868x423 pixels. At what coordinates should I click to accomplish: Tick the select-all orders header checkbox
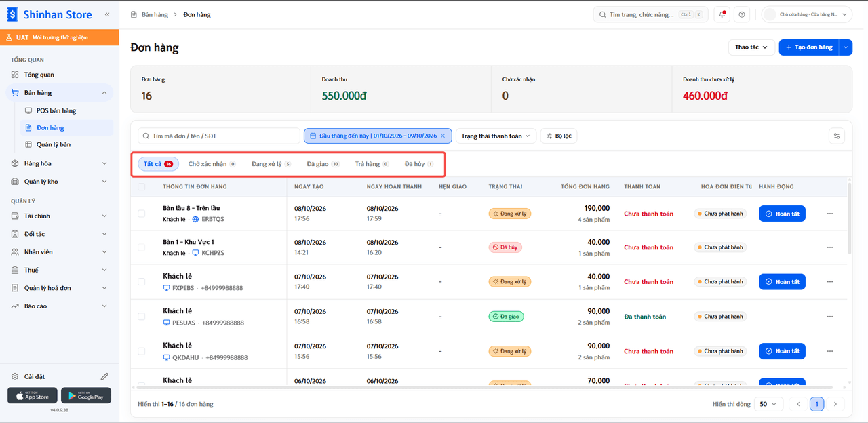pos(142,186)
